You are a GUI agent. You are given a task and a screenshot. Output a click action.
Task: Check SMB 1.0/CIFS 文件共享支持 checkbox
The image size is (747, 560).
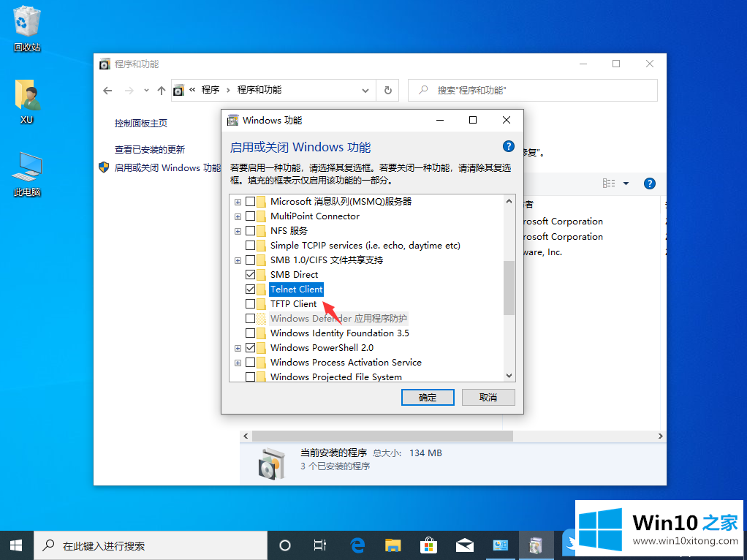pos(250,260)
